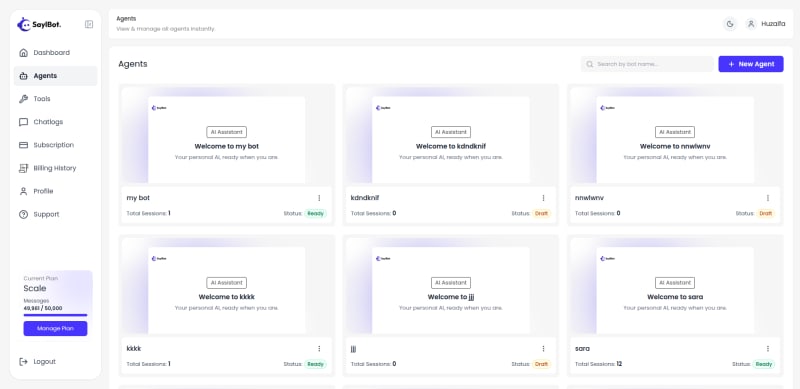Image resolution: width=800 pixels, height=389 pixels.
Task: Click the Logout arrow icon
Action: pyautogui.click(x=23, y=361)
